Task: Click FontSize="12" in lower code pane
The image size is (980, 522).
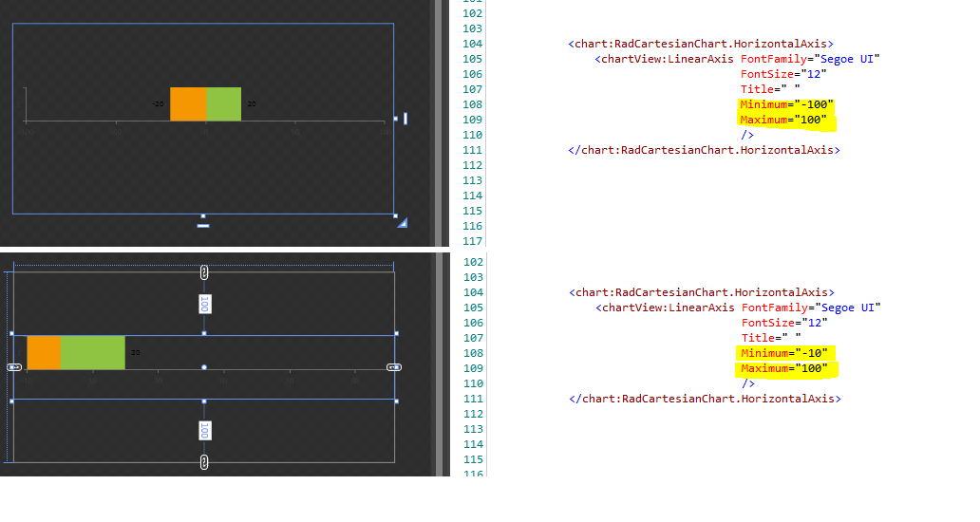Action: click(784, 323)
